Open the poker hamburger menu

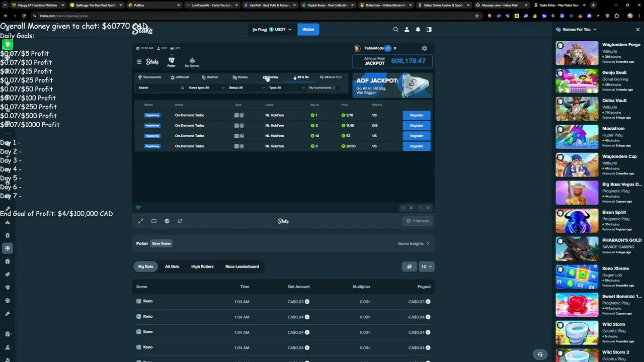tap(139, 62)
